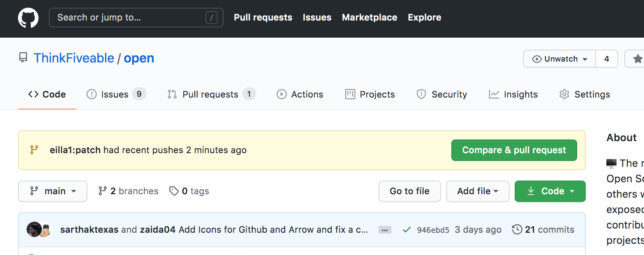Switch to the Actions tab
644x255 pixels.
point(300,95)
